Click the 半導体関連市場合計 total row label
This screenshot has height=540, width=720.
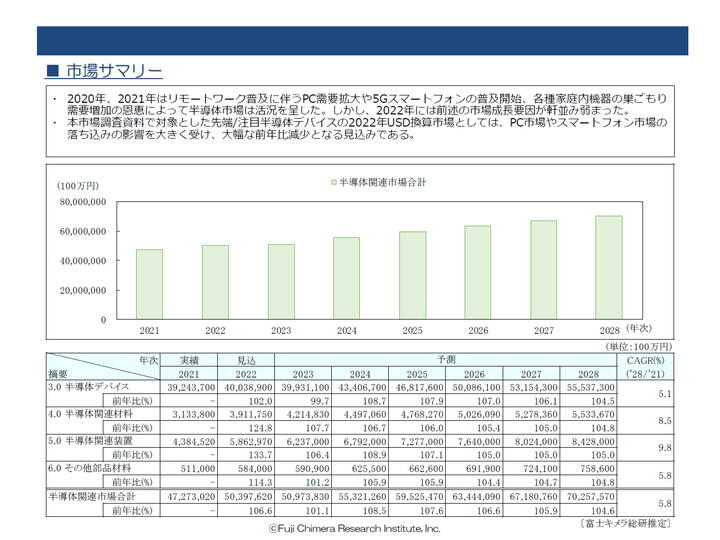click(92, 497)
